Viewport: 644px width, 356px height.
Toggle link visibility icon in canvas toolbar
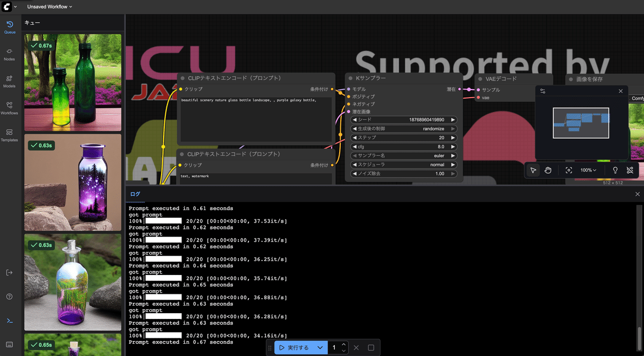point(630,170)
